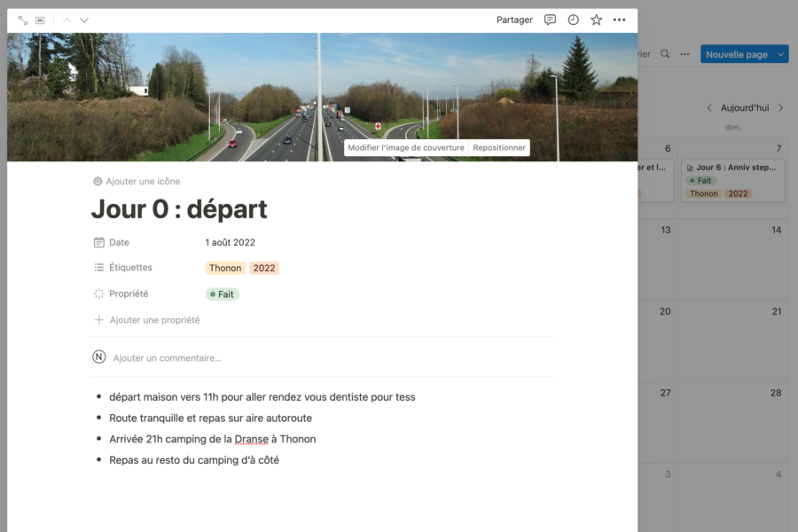Screen dimensions: 798x532
Task: Click Partager to share the page
Action: (x=514, y=20)
